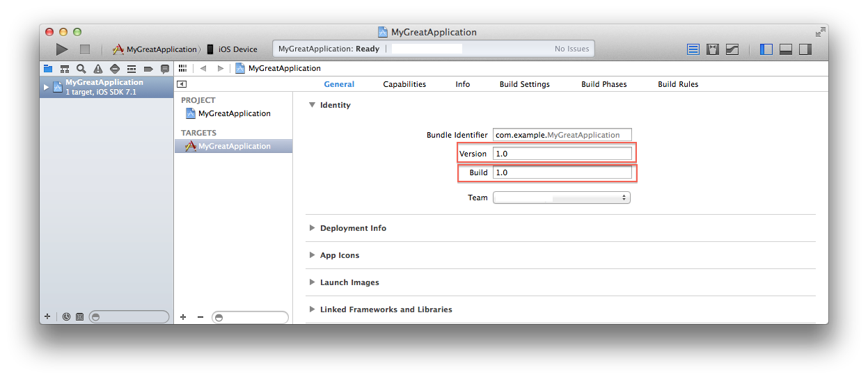The width and height of the screenshot is (868, 379).
Task: Toggle the Debug area panel
Action: pos(786,49)
